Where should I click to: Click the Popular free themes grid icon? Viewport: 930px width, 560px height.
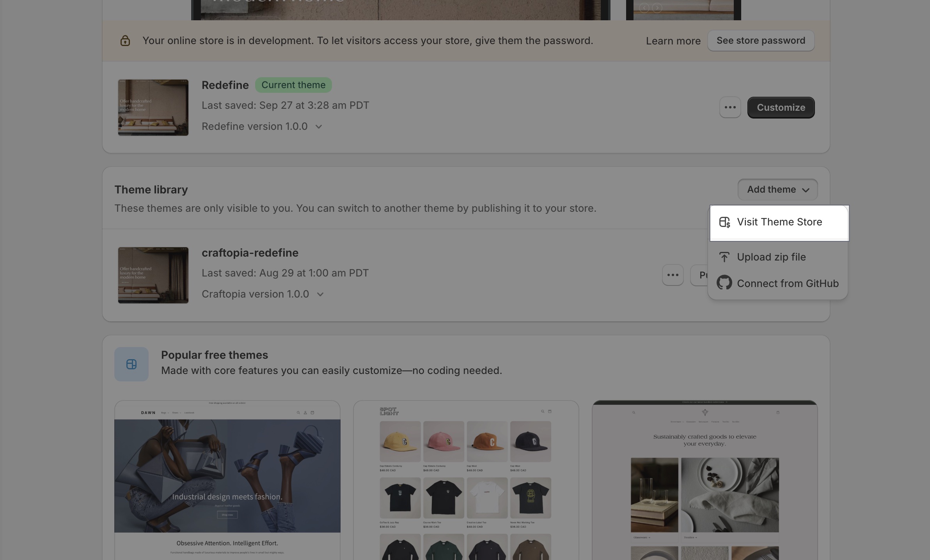coord(131,364)
